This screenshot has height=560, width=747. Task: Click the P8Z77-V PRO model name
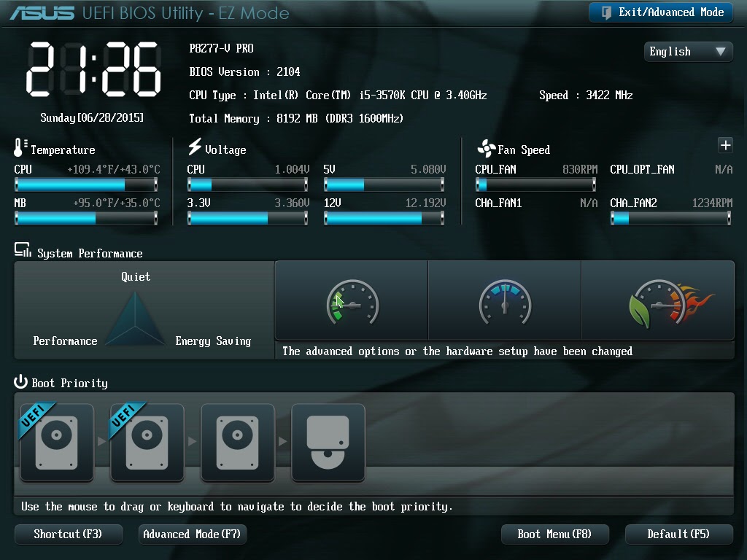[x=222, y=49]
